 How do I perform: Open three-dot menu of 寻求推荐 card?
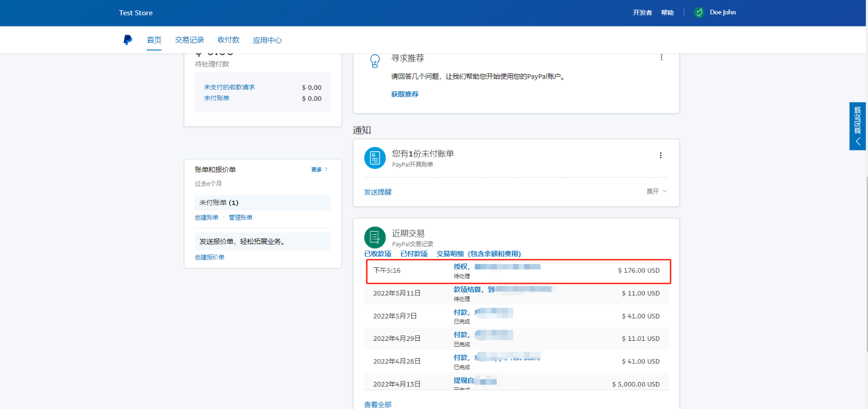tap(661, 57)
